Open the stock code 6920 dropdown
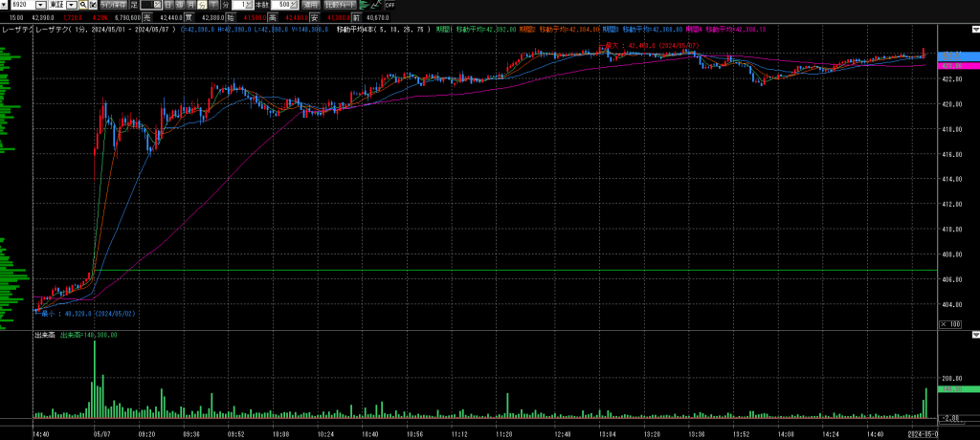Viewport: 980px width, 440px height. (x=40, y=5)
